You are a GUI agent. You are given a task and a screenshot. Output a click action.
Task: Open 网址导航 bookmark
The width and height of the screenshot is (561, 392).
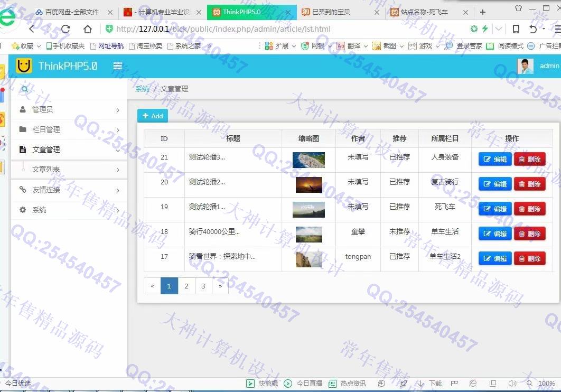pos(107,46)
